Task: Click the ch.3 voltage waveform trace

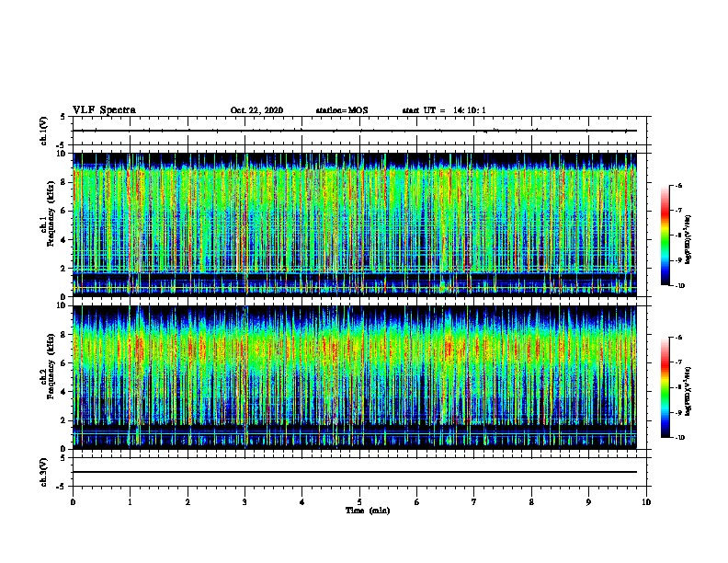Action: [354, 472]
